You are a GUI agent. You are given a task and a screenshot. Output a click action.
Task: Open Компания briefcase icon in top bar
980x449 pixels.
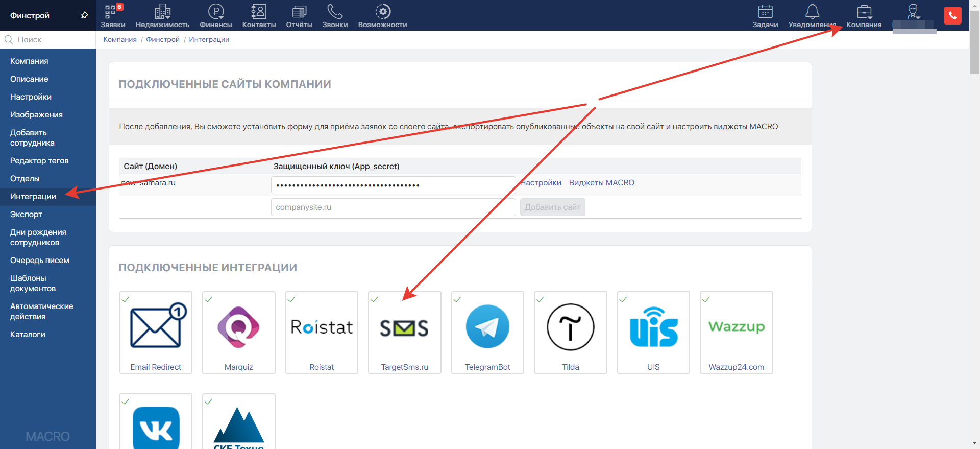tap(864, 11)
